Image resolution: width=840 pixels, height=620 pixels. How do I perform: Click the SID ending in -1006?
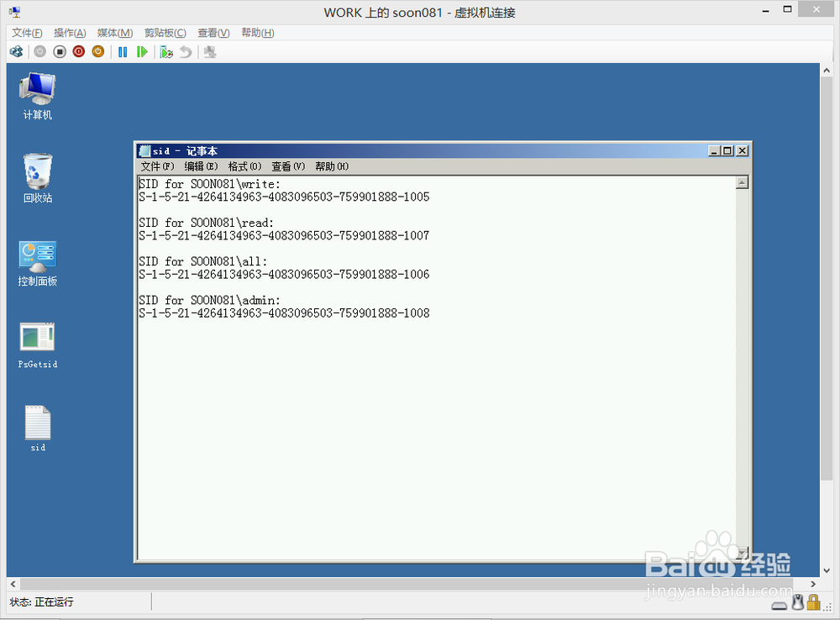point(284,274)
